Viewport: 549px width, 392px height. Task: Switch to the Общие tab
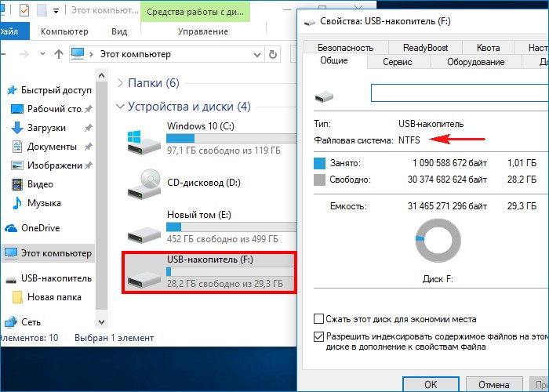tap(334, 60)
